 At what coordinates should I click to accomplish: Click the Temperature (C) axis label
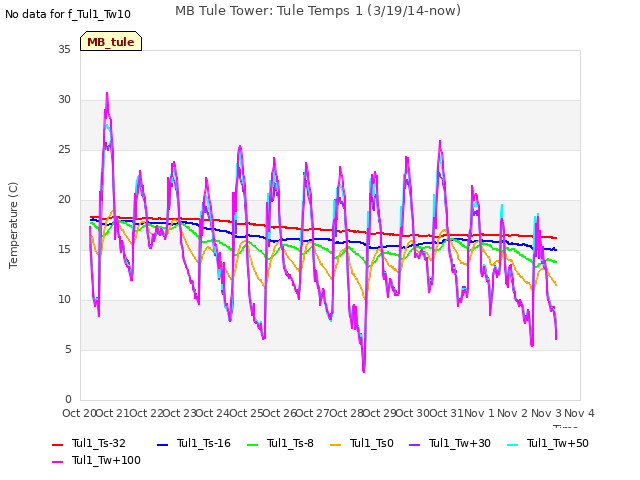pos(13,225)
